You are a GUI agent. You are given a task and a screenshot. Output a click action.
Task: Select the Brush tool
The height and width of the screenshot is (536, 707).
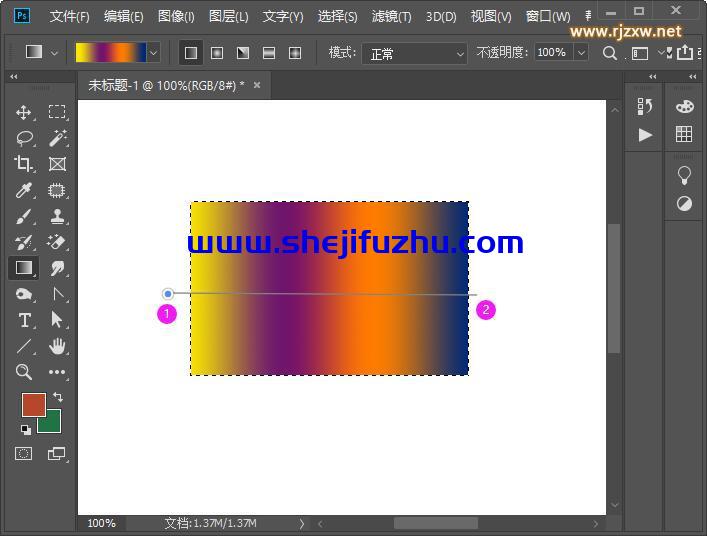[x=23, y=216]
